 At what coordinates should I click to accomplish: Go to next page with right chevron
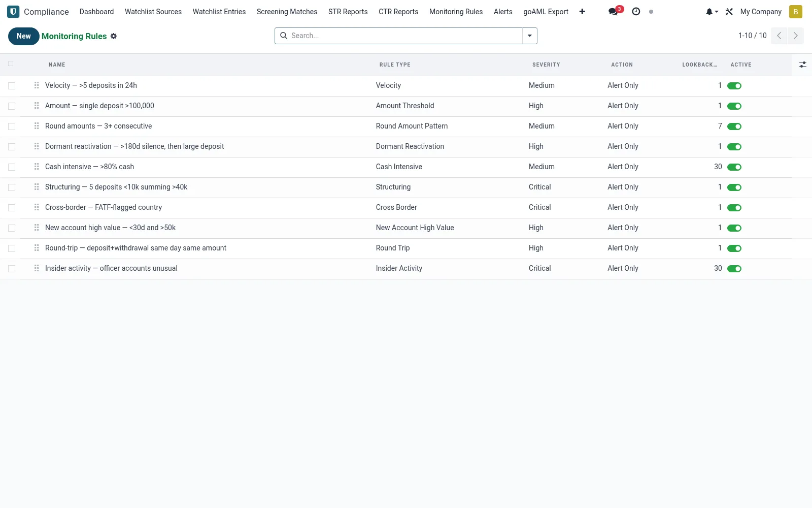(x=796, y=36)
